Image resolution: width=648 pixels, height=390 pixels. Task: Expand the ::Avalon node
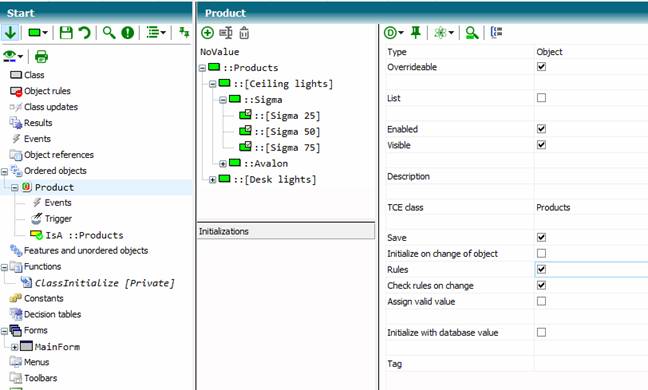(x=223, y=164)
